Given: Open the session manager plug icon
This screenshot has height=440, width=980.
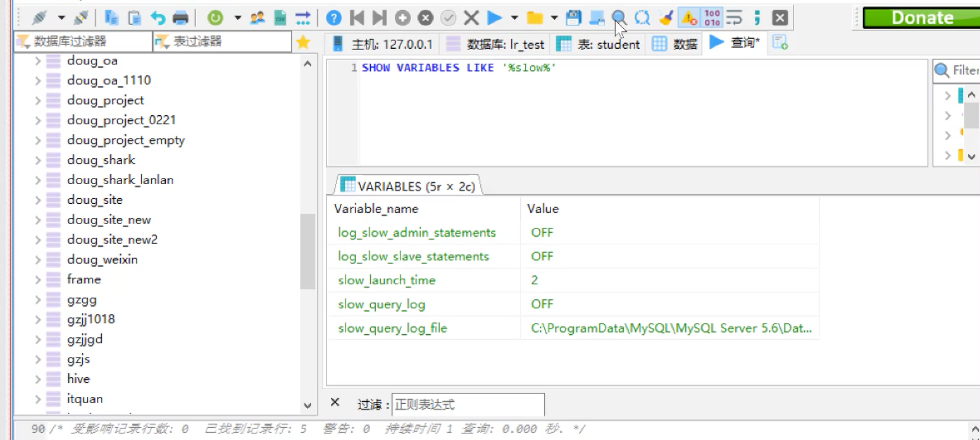Looking at the screenshot, I should [39, 18].
